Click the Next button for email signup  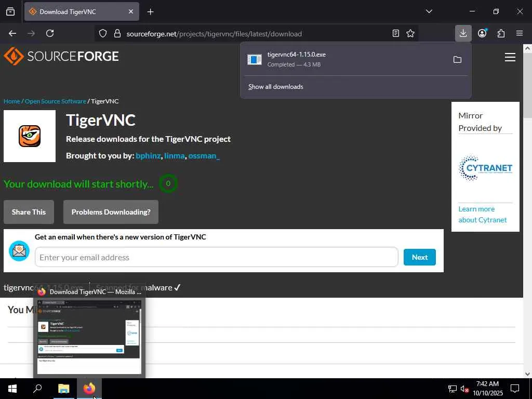pyautogui.click(x=420, y=257)
